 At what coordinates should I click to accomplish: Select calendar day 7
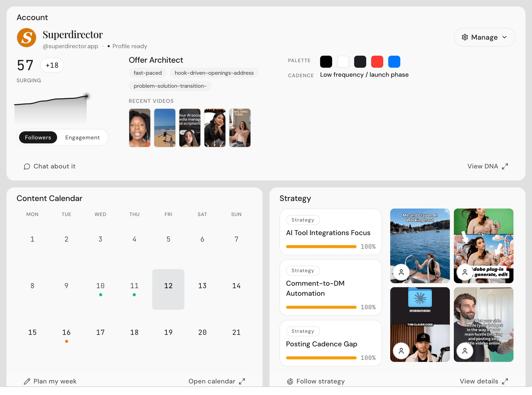(x=236, y=239)
